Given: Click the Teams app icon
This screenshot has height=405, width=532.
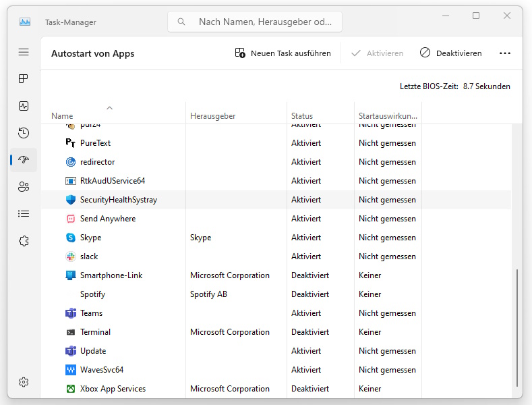Looking at the screenshot, I should [x=71, y=313].
